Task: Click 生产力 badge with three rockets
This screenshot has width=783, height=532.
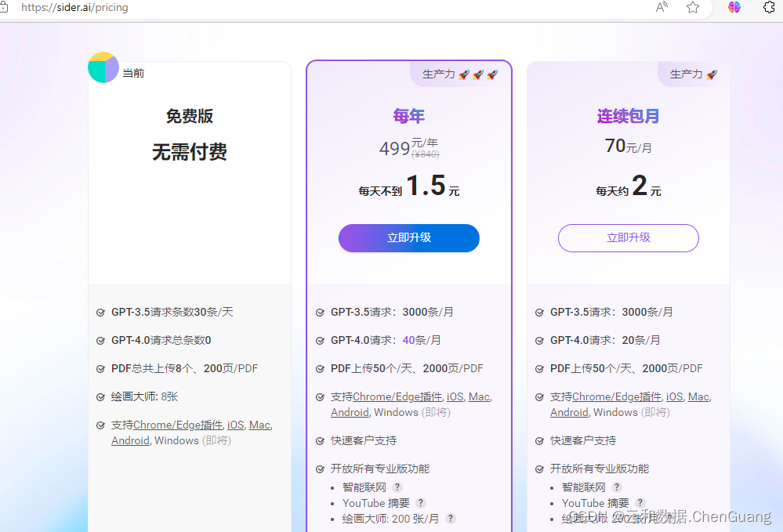Action: [460, 74]
